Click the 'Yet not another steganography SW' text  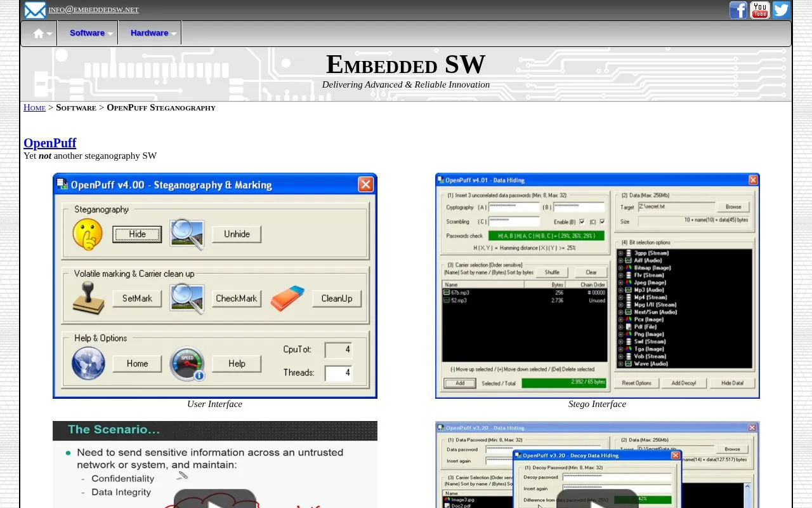[x=90, y=156]
